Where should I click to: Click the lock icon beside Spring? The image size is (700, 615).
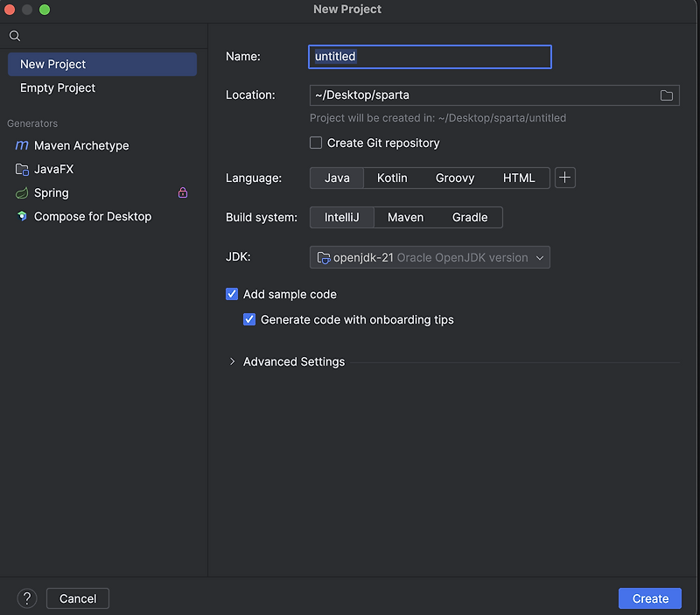[183, 192]
